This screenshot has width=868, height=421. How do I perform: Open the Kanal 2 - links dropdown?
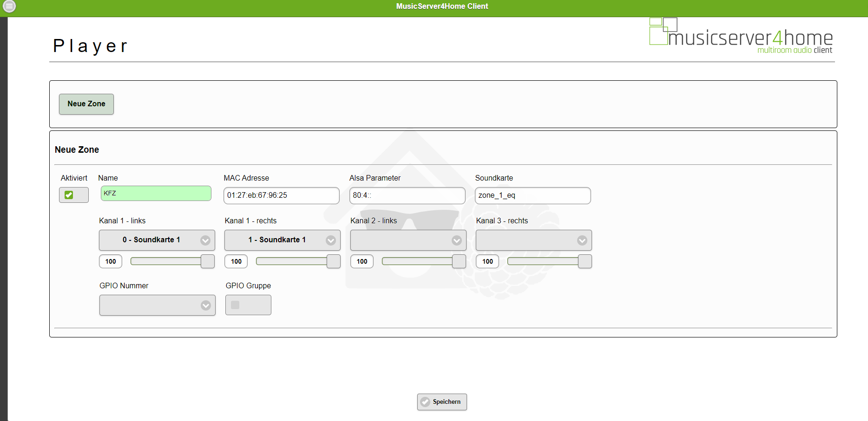pos(408,240)
